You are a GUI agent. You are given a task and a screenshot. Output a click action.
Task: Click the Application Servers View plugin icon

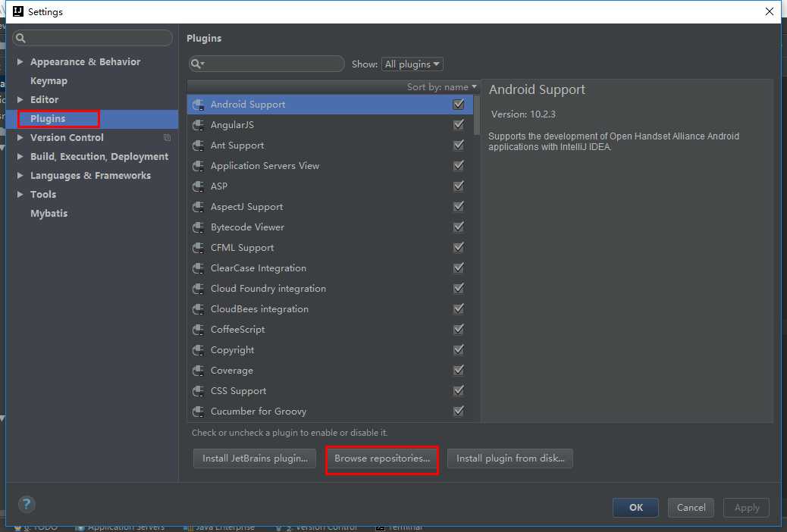pyautogui.click(x=198, y=166)
